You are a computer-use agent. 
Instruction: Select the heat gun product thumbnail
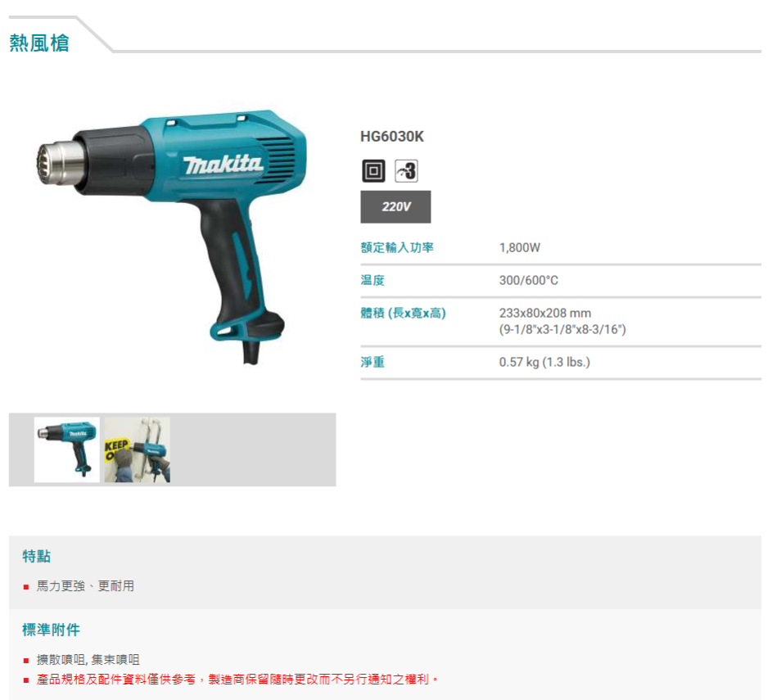coord(66,449)
